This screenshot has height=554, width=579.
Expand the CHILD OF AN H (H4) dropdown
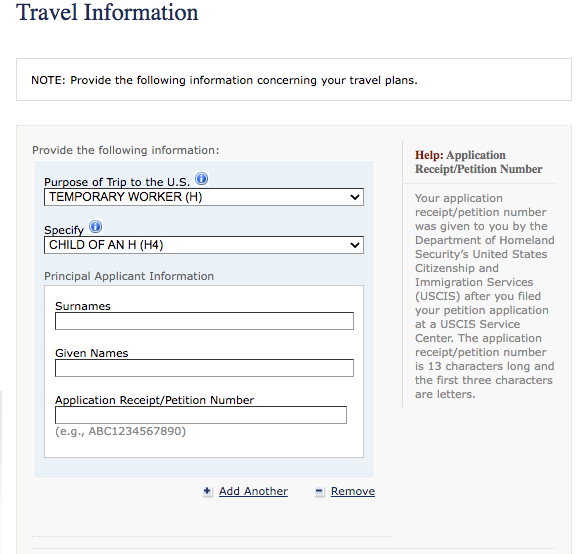[204, 245]
